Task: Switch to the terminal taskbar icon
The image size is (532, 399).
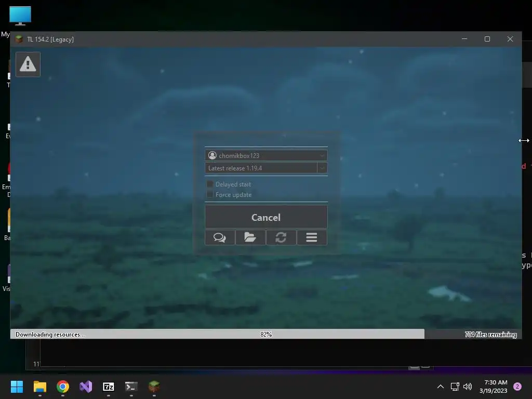Action: pos(131,387)
